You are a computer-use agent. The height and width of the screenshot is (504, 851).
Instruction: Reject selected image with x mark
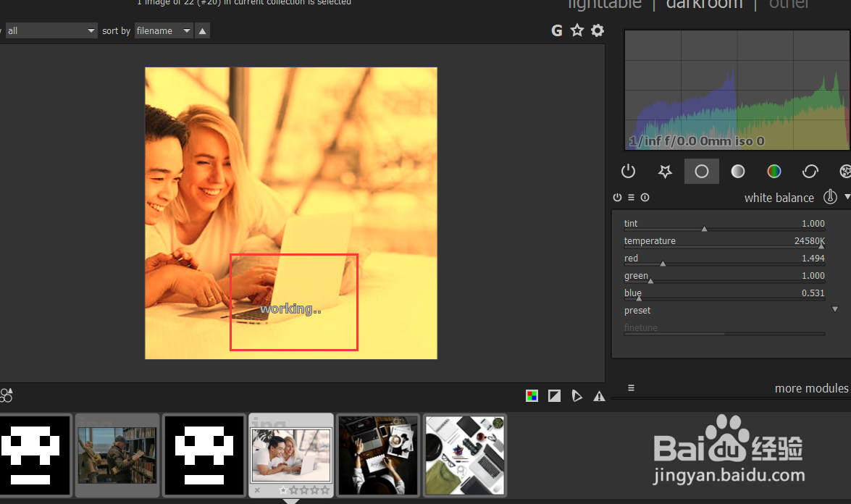(x=257, y=490)
